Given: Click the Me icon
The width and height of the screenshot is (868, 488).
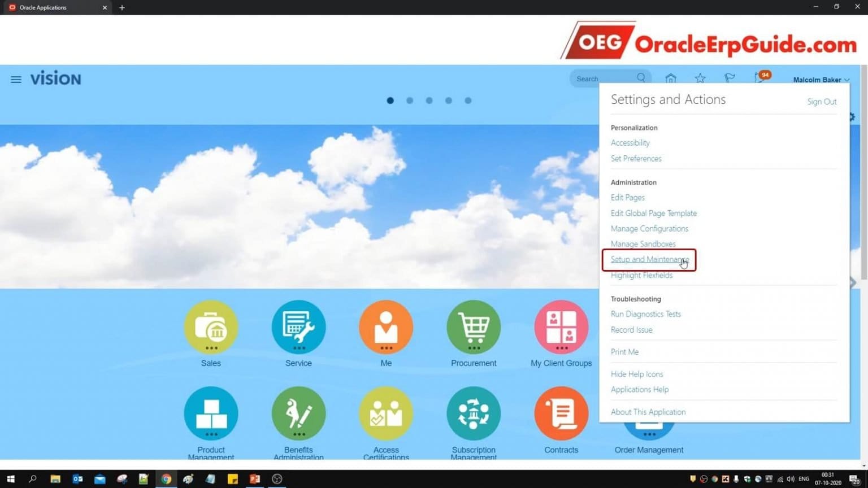Looking at the screenshot, I should [386, 327].
